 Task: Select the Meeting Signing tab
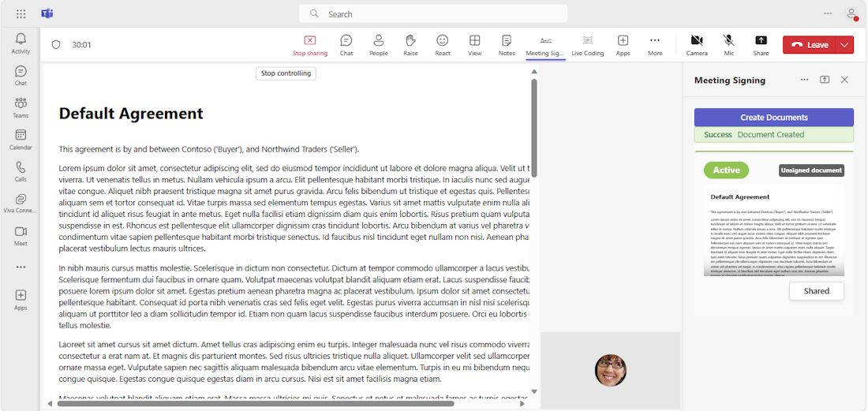[x=546, y=45]
